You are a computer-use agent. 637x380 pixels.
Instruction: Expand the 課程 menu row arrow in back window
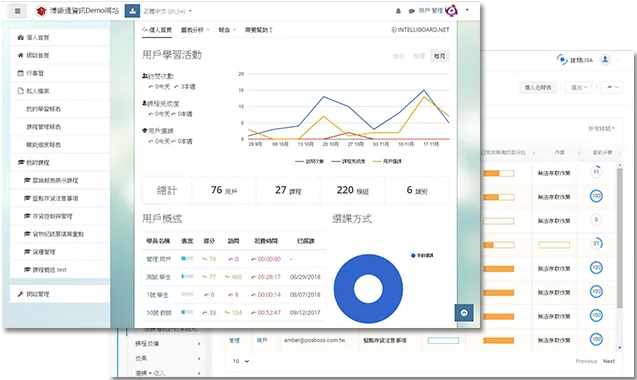[199, 343]
